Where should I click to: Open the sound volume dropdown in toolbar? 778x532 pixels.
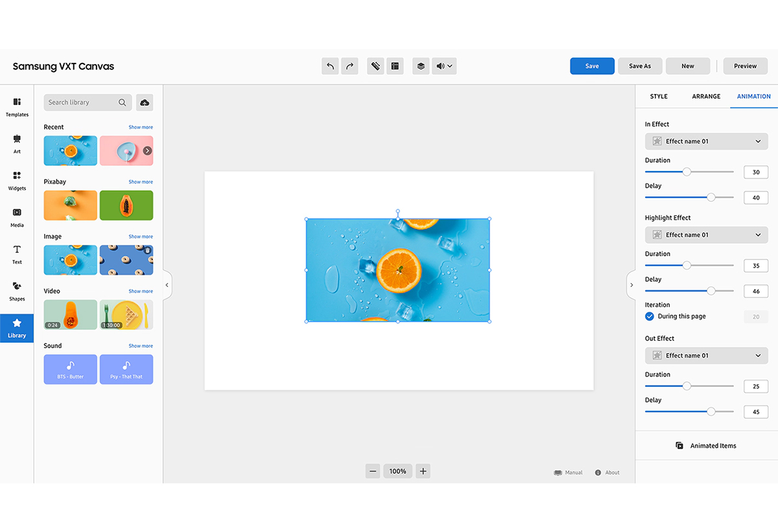click(x=444, y=66)
